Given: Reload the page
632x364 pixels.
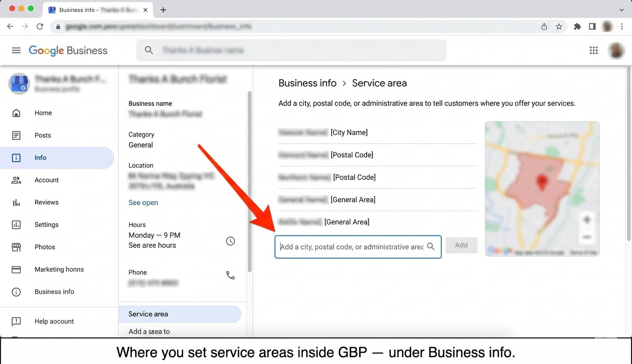Looking at the screenshot, I should pyautogui.click(x=40, y=26).
